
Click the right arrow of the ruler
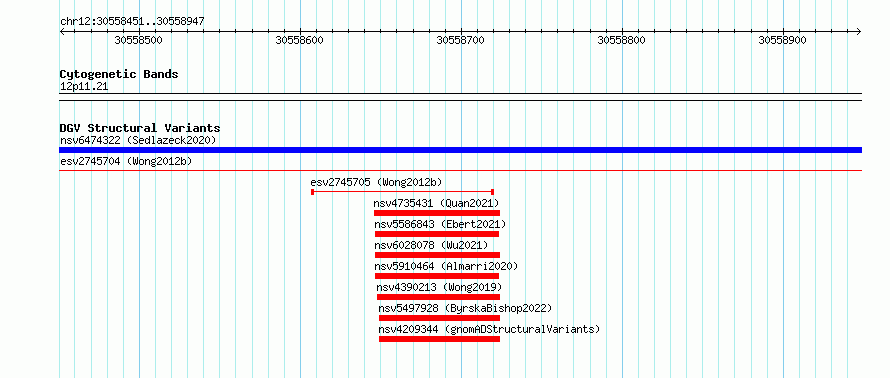[858, 32]
